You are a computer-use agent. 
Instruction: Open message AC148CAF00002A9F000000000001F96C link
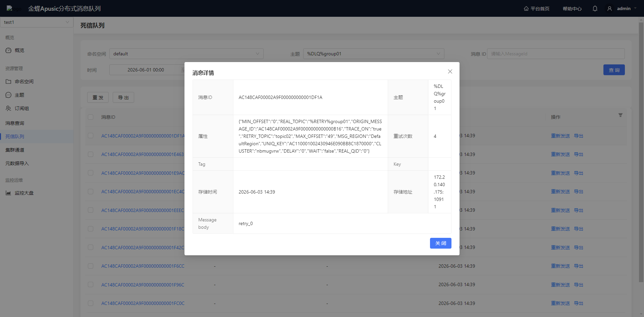[x=143, y=285]
